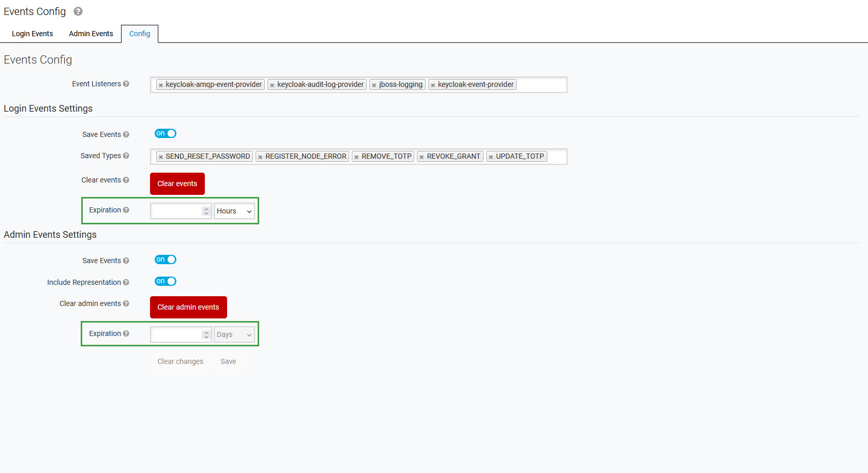The image size is (868, 473).
Task: Remove the REVOKE_GRANT saved type
Action: point(422,157)
